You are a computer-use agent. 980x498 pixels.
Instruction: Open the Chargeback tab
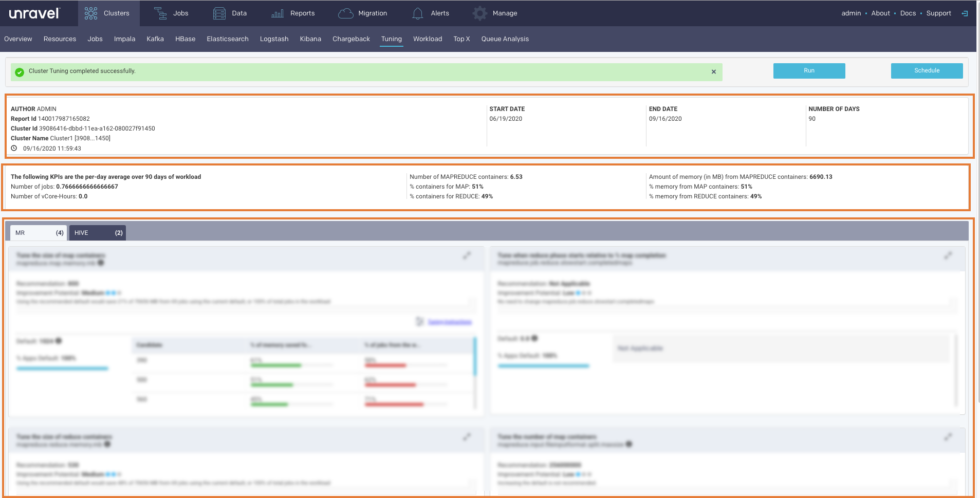351,39
